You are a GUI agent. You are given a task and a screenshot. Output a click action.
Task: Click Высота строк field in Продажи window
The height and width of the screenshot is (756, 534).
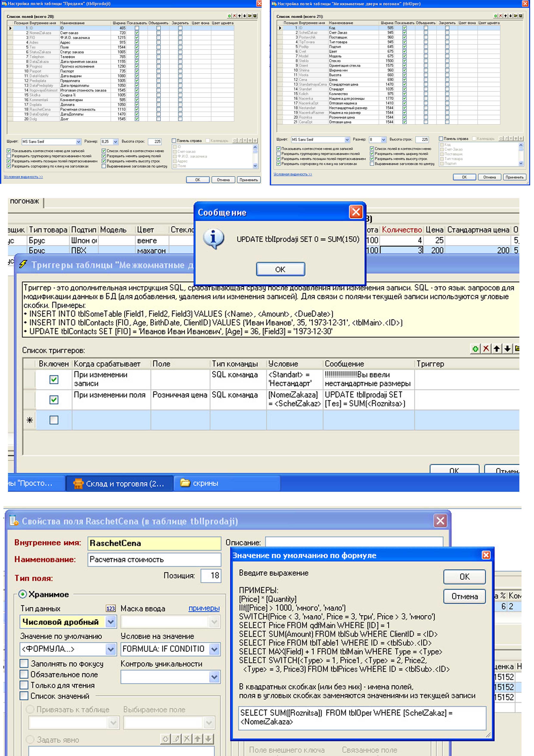[155, 142]
